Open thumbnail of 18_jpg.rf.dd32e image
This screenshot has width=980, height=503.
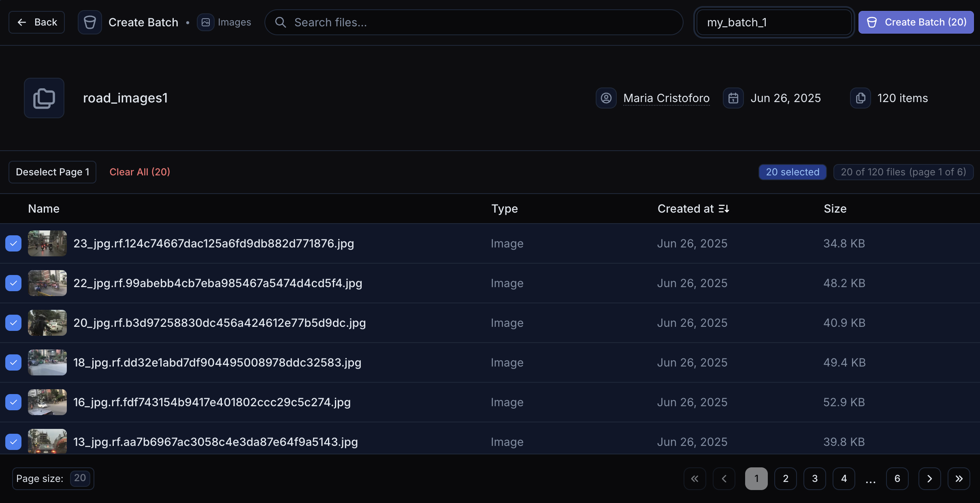tap(47, 362)
